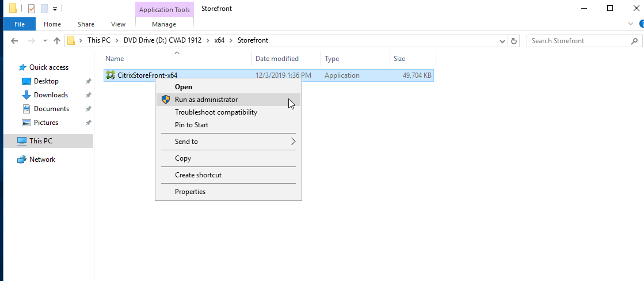Open Downloads in Quick access

[51, 95]
